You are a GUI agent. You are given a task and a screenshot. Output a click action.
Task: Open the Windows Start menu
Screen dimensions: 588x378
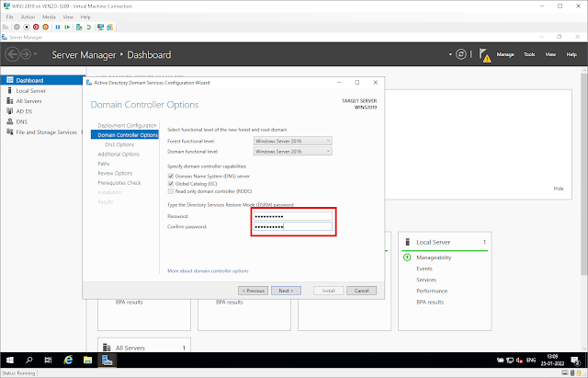pos(10,360)
